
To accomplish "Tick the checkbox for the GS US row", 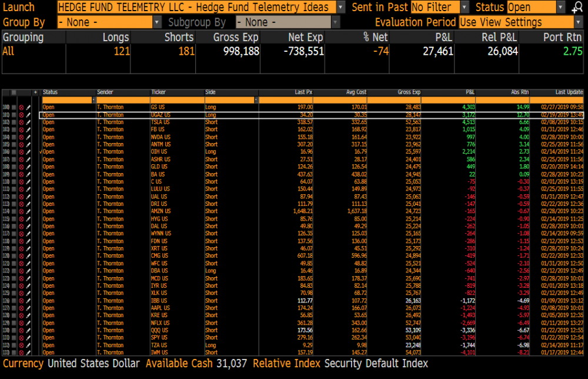I will pos(14,107).
